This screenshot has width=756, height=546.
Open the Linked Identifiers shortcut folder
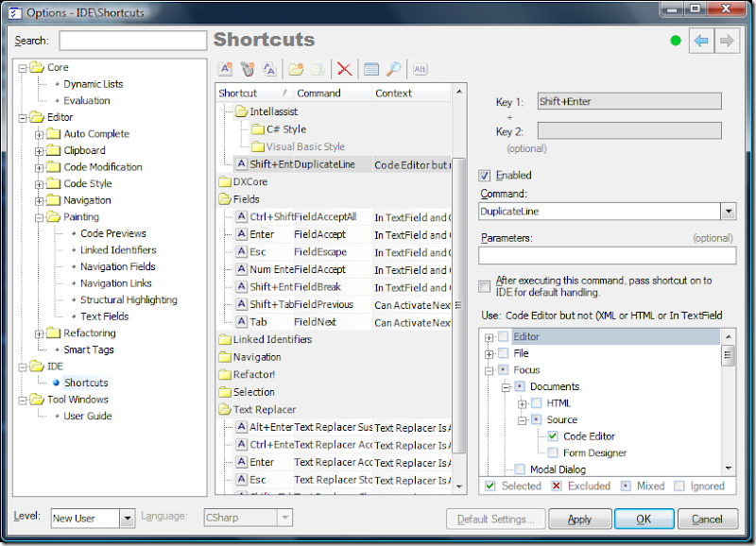(266, 339)
